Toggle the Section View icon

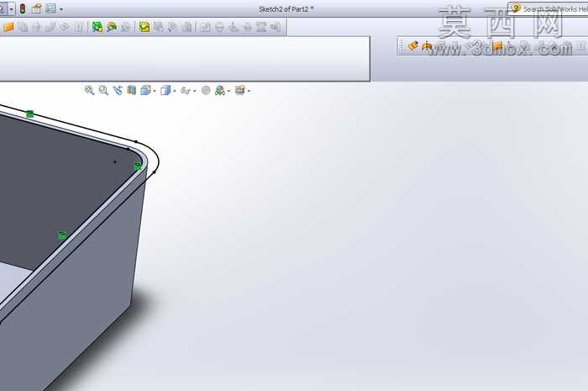tap(131, 91)
